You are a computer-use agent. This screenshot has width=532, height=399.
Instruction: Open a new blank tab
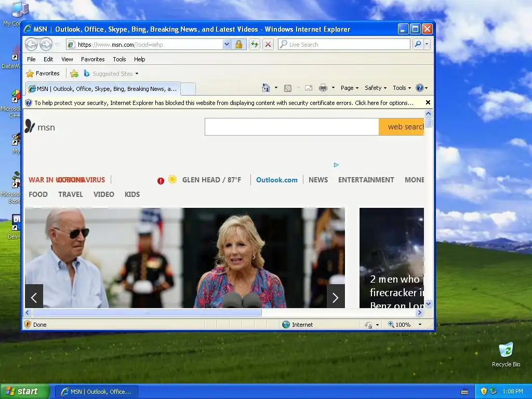coord(188,89)
